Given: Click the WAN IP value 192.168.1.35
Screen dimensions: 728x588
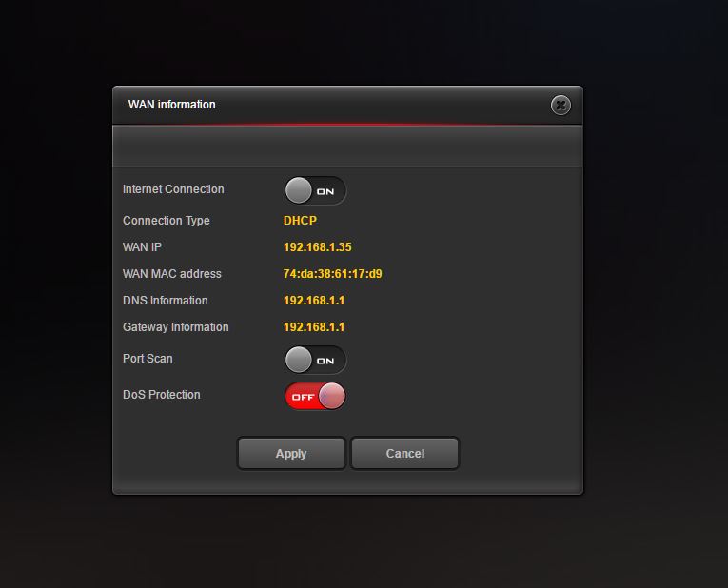Looking at the screenshot, I should click(x=317, y=247).
